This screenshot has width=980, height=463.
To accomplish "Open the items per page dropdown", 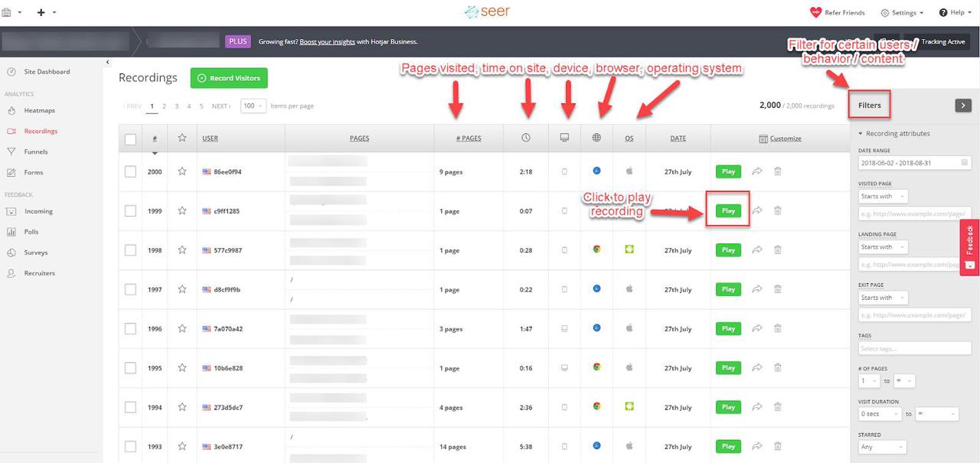I will 253,106.
